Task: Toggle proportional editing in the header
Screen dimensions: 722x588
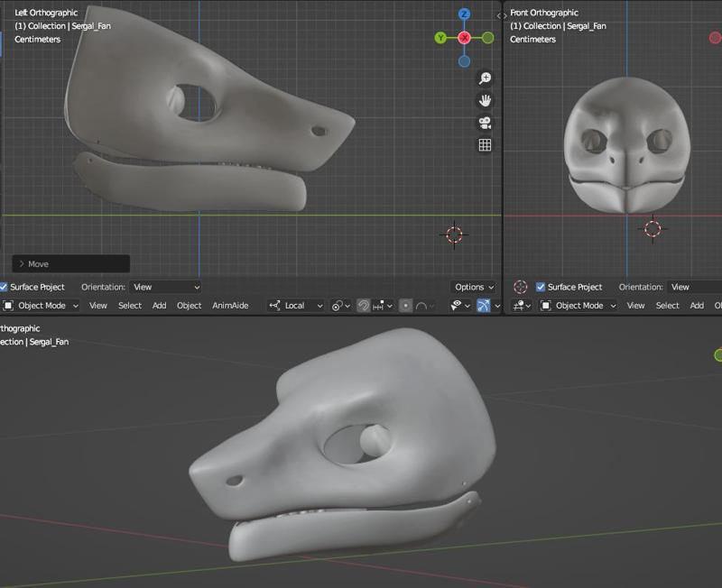Action: coord(405,305)
